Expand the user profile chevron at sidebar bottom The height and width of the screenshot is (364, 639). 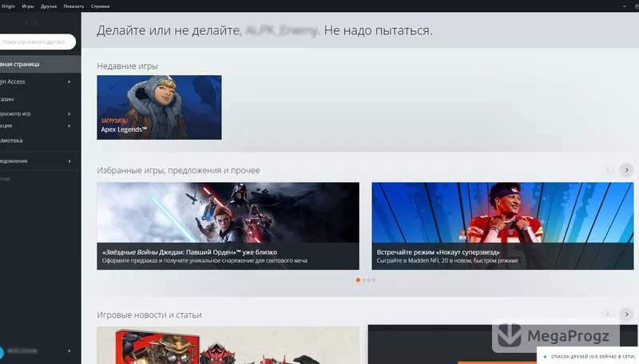(69, 350)
